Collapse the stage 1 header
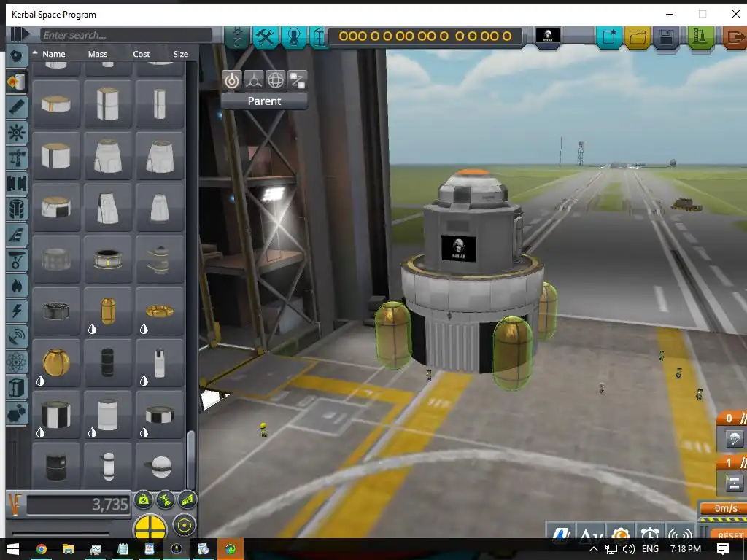This screenshot has width=747, height=560. click(x=732, y=462)
